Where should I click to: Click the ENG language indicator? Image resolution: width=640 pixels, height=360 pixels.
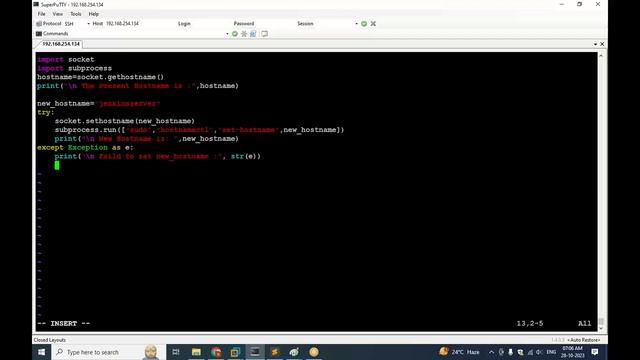tap(551, 352)
